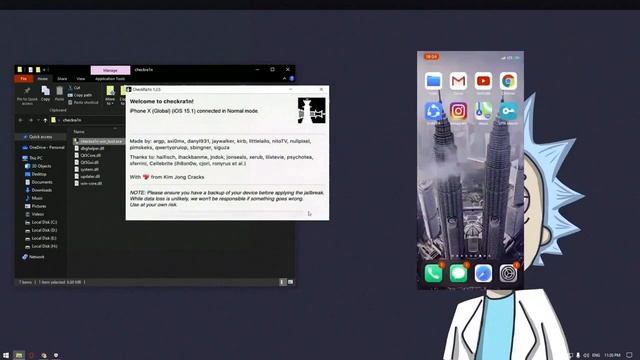Click the taskbar clock showing 11:20 PM
640x360 pixels.
pyautogui.click(x=612, y=356)
